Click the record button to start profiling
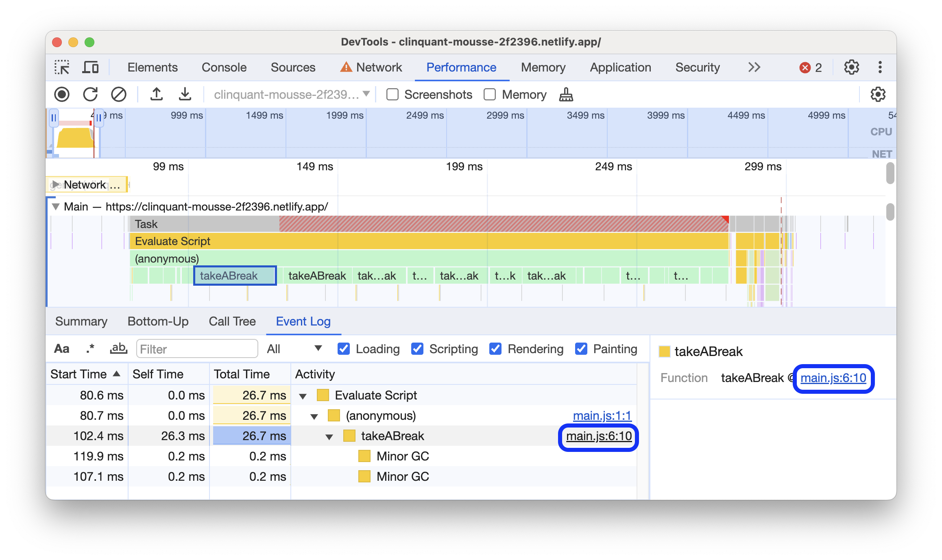The height and width of the screenshot is (560, 942). (62, 94)
